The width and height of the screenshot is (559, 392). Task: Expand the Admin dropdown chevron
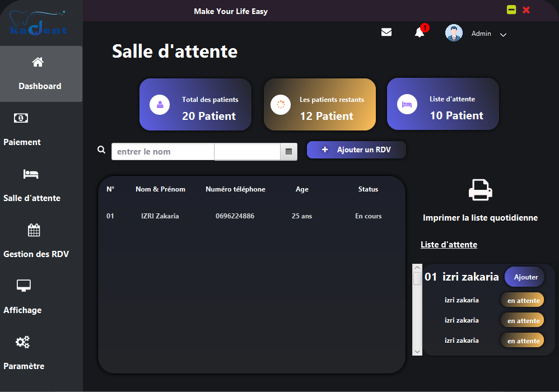pos(503,35)
